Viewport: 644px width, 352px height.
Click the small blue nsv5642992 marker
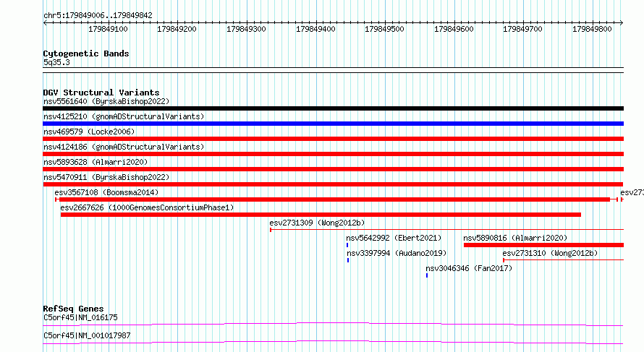pyautogui.click(x=347, y=245)
